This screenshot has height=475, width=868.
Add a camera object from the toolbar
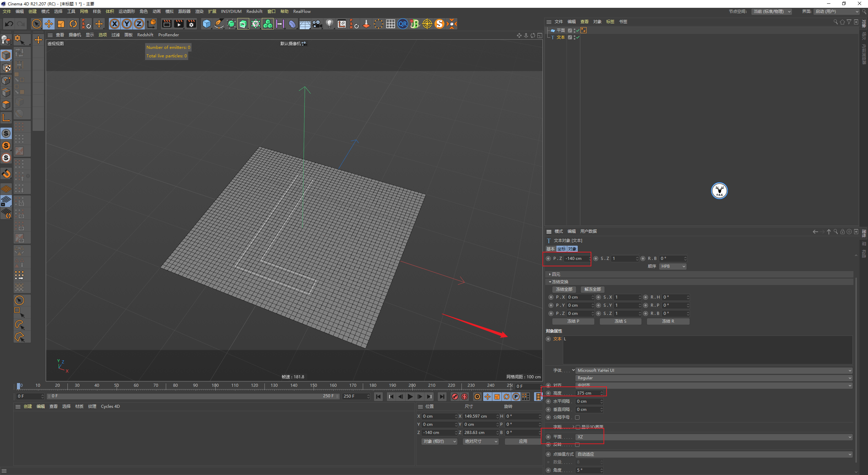point(317,24)
